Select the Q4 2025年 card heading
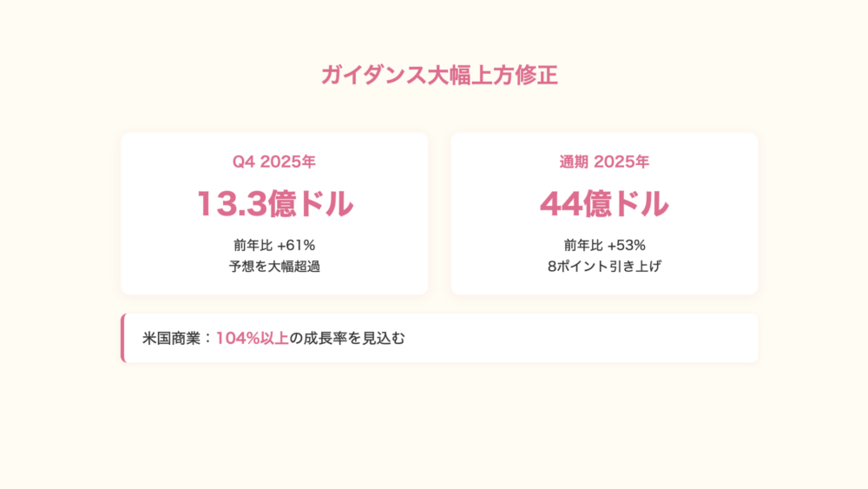 273,162
